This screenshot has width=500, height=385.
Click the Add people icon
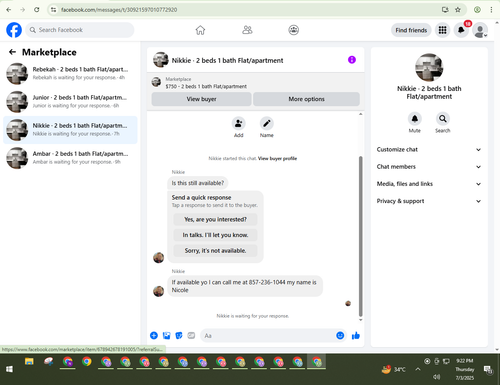pyautogui.click(x=239, y=124)
